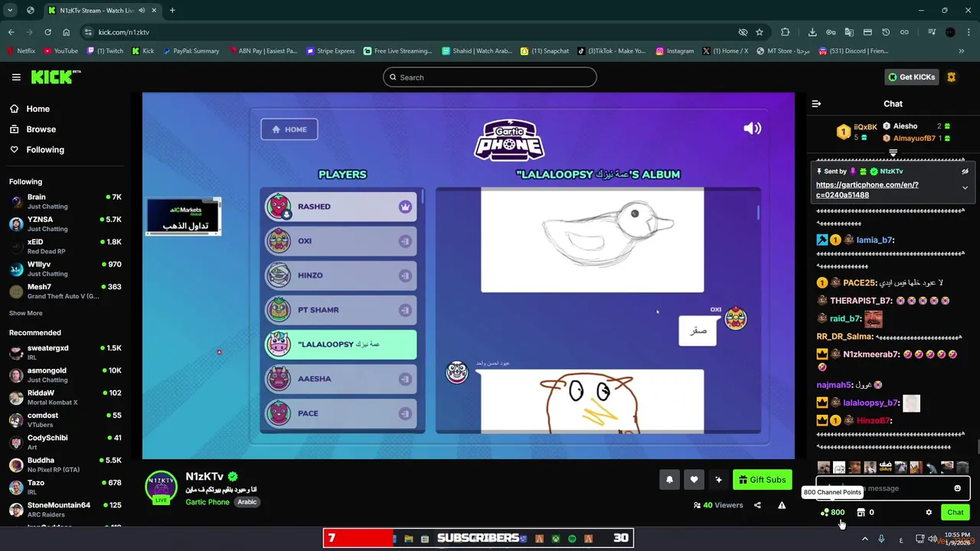Open the tab search dropdown
This screenshot has height=551, width=980.
click(10, 10)
